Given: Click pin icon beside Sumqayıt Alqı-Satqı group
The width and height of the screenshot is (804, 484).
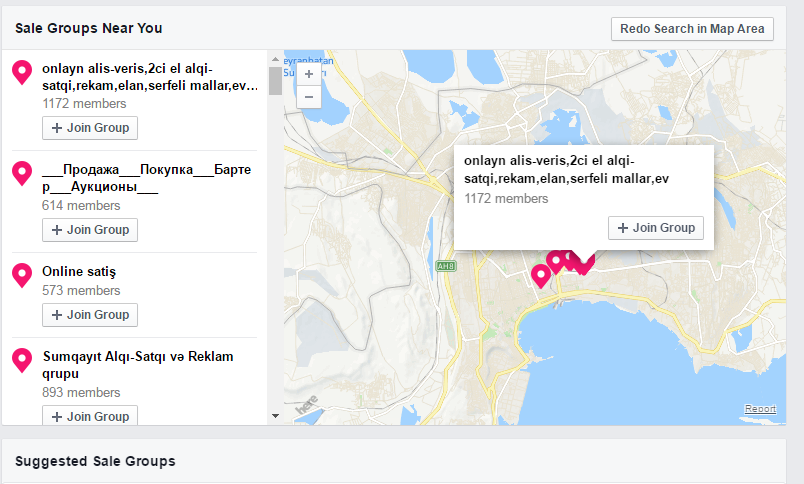Looking at the screenshot, I should pos(22,360).
